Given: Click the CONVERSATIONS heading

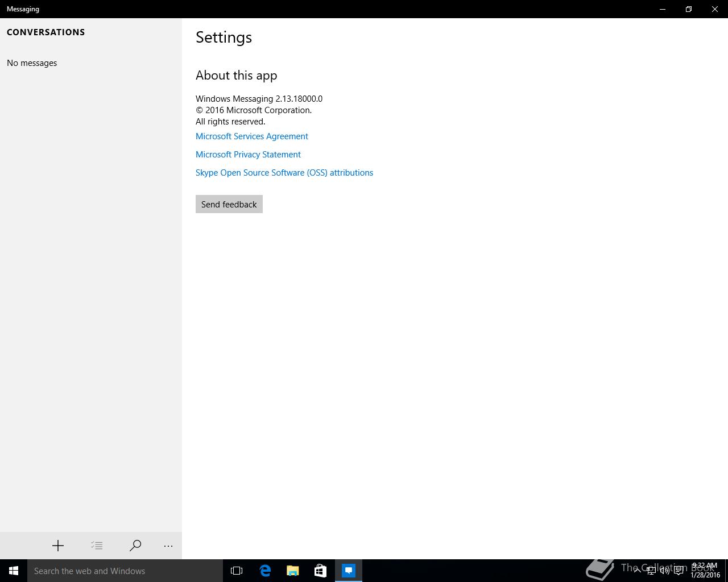Looking at the screenshot, I should pyautogui.click(x=46, y=32).
